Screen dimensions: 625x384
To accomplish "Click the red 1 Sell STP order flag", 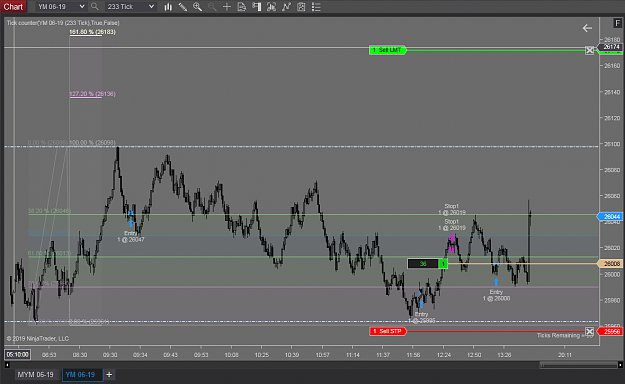I will 387,331.
